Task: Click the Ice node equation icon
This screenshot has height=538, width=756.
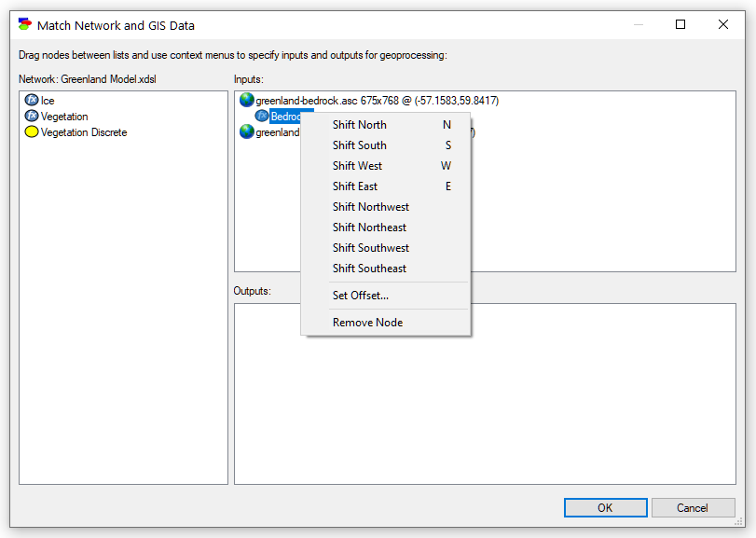Action: click(32, 101)
